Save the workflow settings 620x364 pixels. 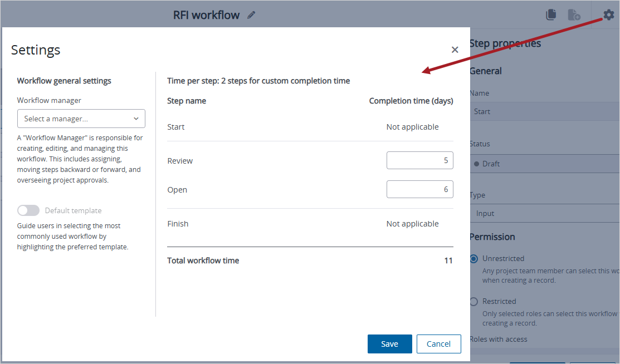tap(389, 344)
